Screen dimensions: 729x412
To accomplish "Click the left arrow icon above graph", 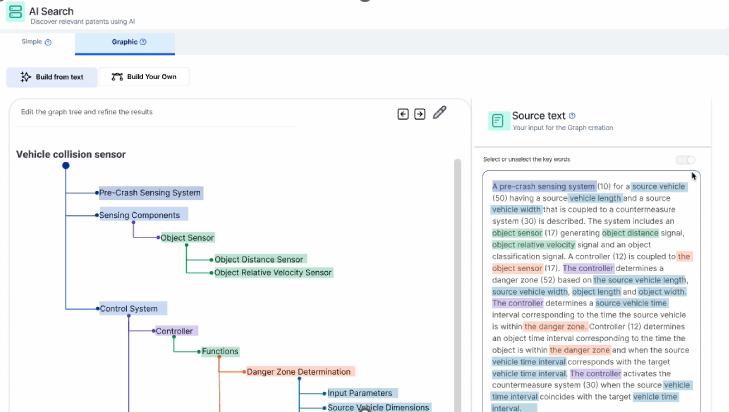I will [403, 114].
